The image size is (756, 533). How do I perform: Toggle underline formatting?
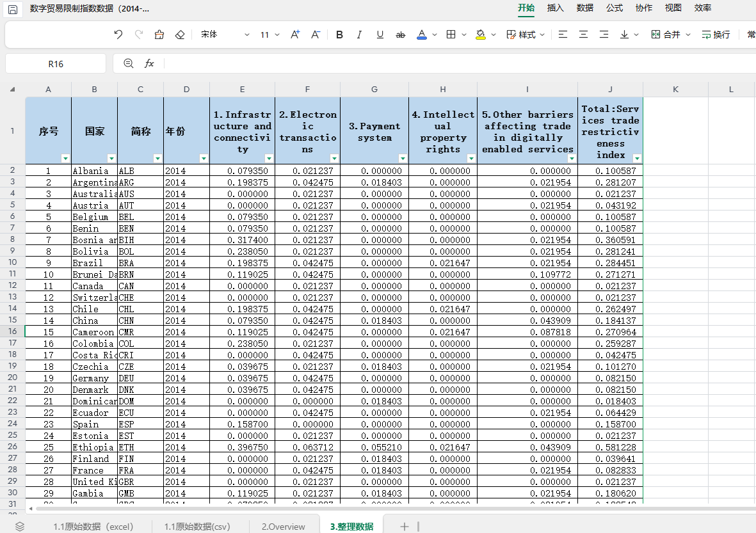(380, 35)
